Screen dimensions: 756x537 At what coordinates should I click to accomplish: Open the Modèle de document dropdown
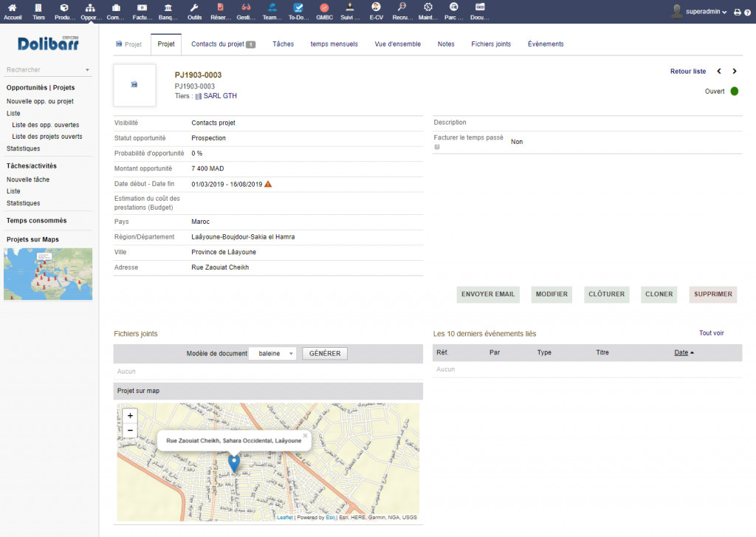click(272, 354)
